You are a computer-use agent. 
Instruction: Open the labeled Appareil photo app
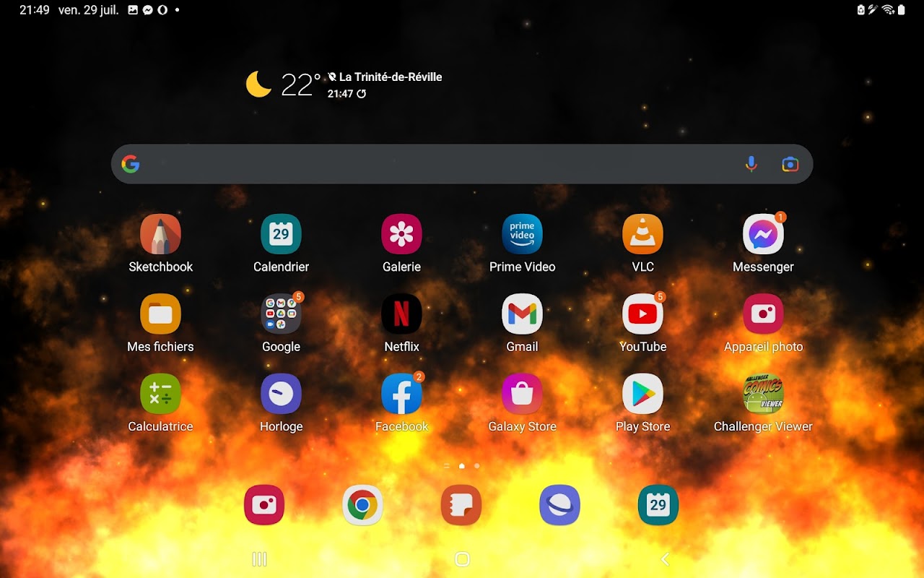(x=763, y=314)
